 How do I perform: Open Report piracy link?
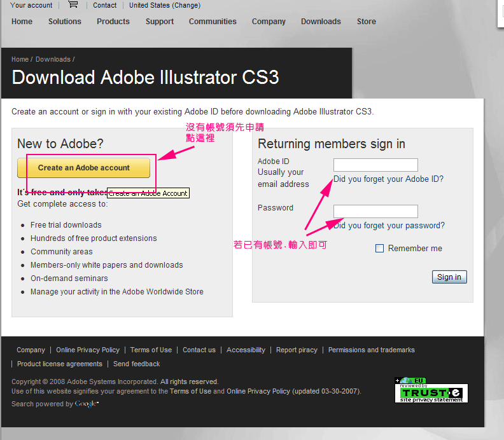297,350
